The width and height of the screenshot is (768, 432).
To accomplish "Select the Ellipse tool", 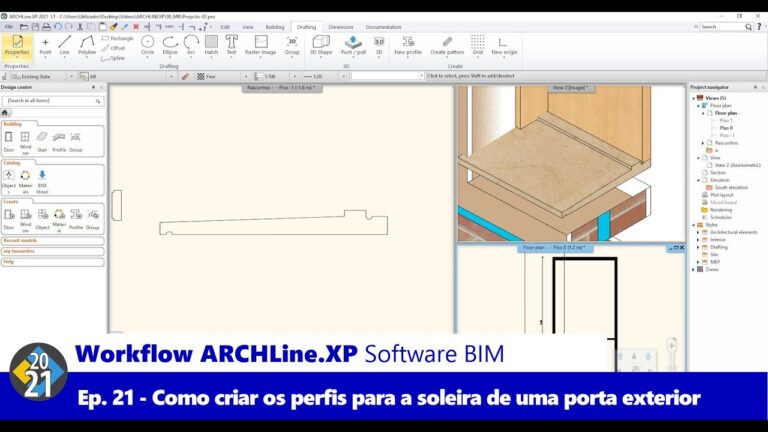I will [x=170, y=46].
